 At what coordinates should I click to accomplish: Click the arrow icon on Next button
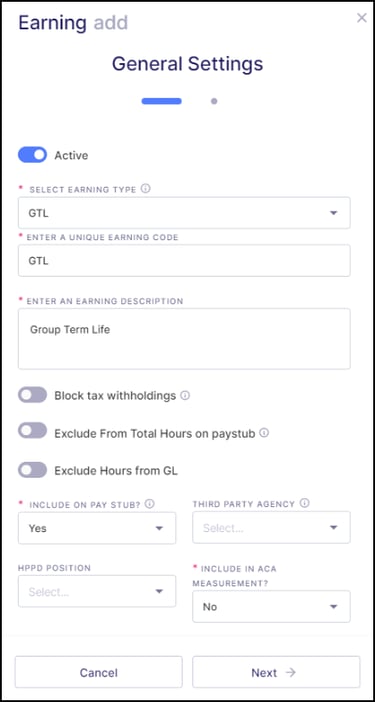pyautogui.click(x=291, y=672)
